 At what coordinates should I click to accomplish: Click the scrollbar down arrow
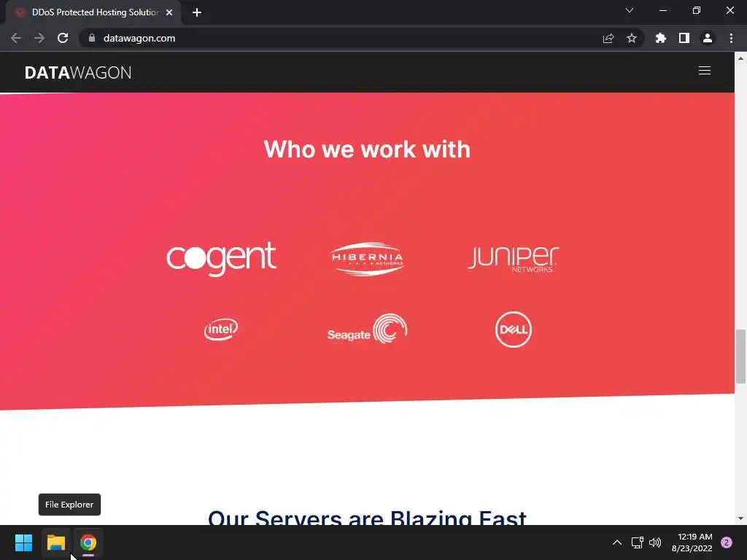(741, 518)
